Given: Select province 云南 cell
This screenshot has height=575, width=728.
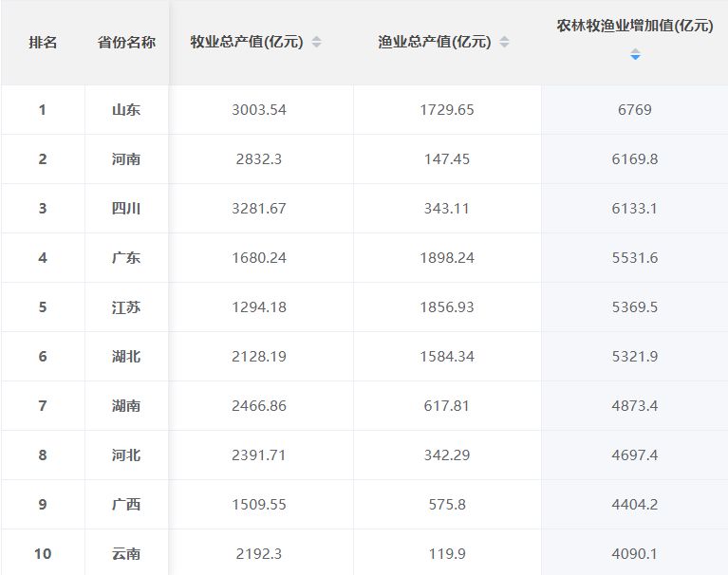Looking at the screenshot, I should 126,554.
